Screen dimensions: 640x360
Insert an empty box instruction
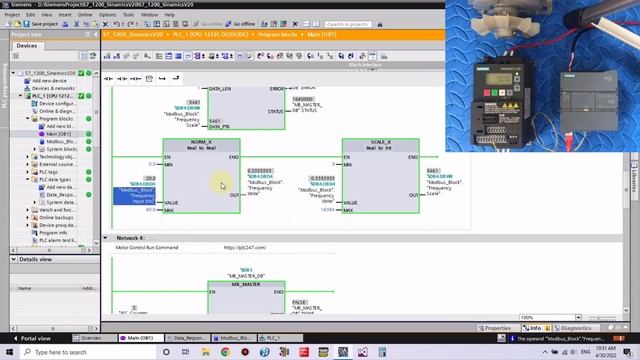tap(149, 78)
